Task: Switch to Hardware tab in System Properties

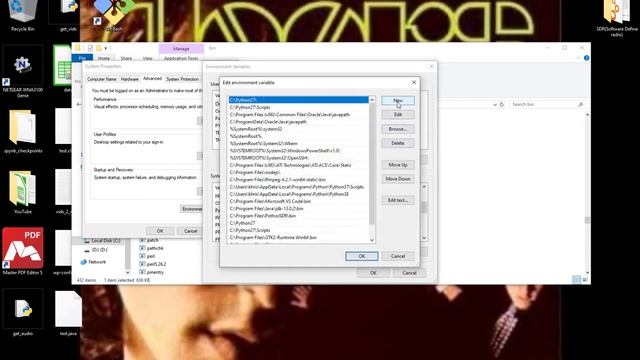Action: pos(129,79)
